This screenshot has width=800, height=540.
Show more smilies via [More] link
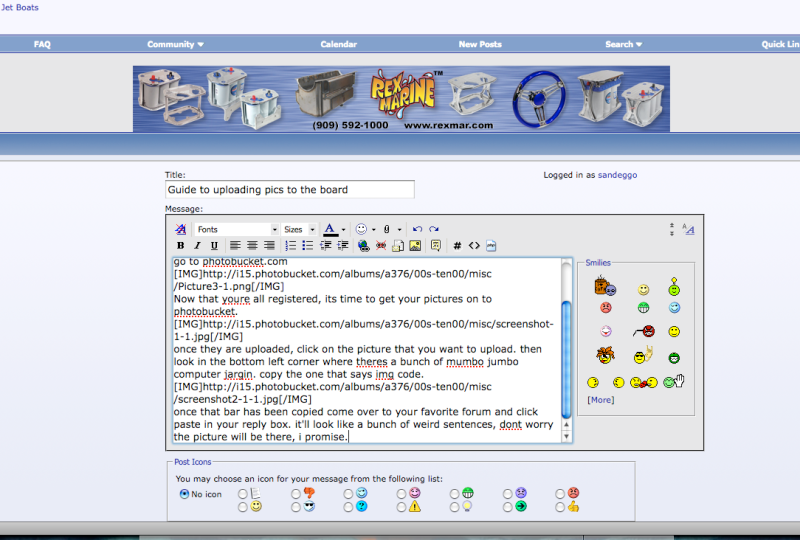[x=601, y=400]
